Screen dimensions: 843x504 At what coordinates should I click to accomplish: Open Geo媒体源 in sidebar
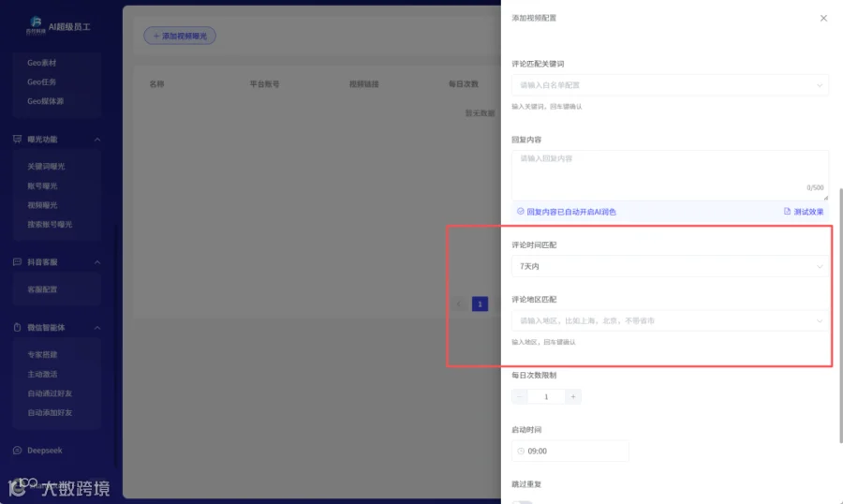(45, 101)
